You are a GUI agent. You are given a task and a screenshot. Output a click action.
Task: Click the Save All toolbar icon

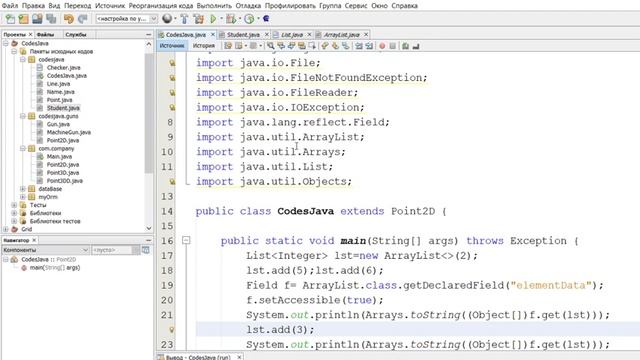coord(51,19)
